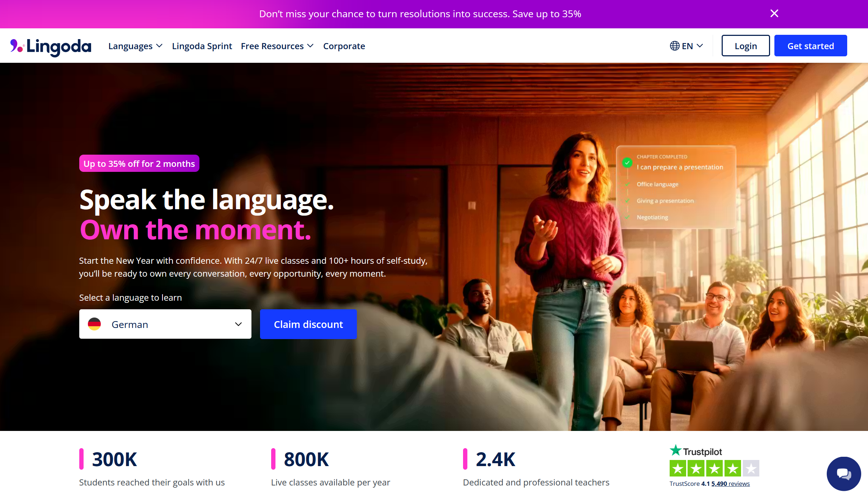Image resolution: width=868 pixels, height=493 pixels.
Task: Open the German language selector
Action: coord(165,324)
